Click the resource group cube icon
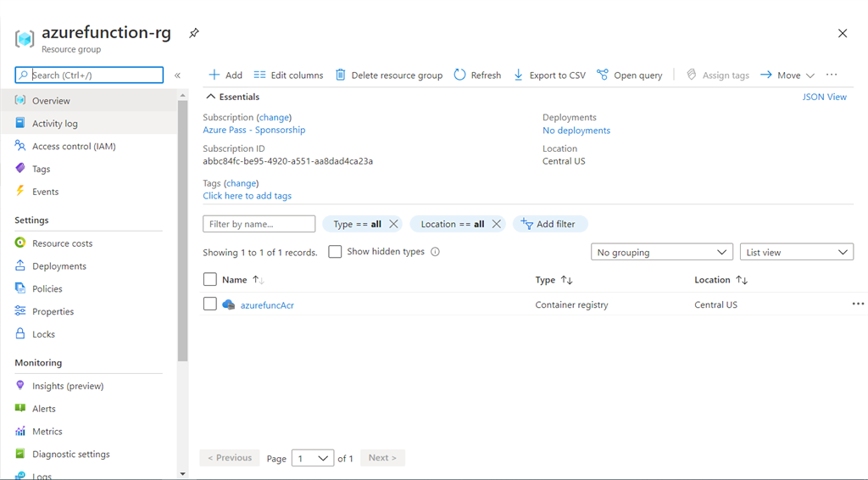868x480 pixels. pos(25,39)
